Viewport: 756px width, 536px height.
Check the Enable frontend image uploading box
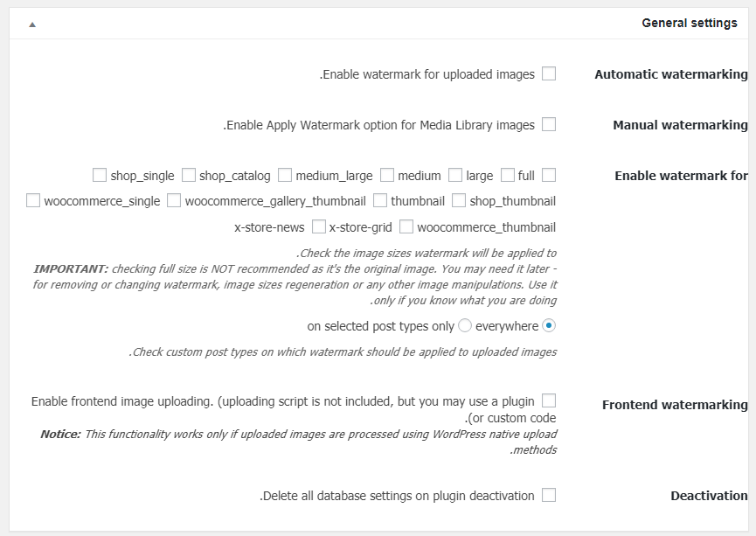tap(549, 401)
